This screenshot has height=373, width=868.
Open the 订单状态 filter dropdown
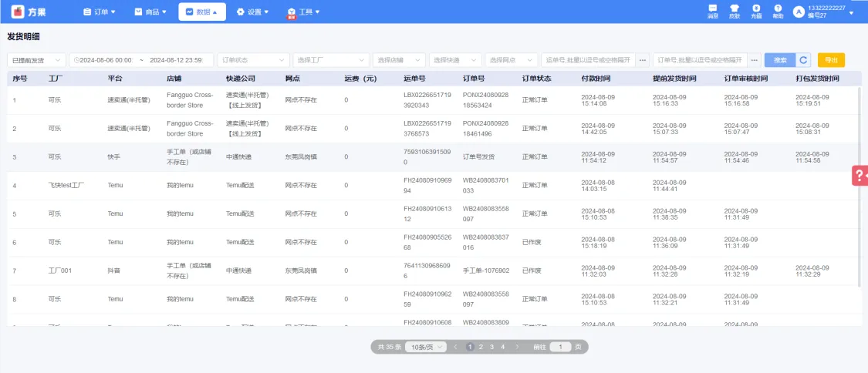pos(254,60)
